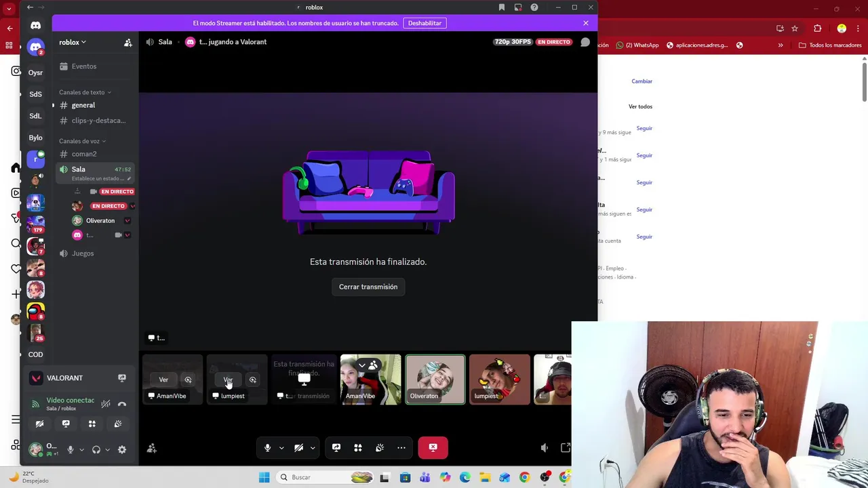The width and height of the screenshot is (868, 488).
Task: Expand Chrome extensions overflow chevron
Action: (x=781, y=45)
